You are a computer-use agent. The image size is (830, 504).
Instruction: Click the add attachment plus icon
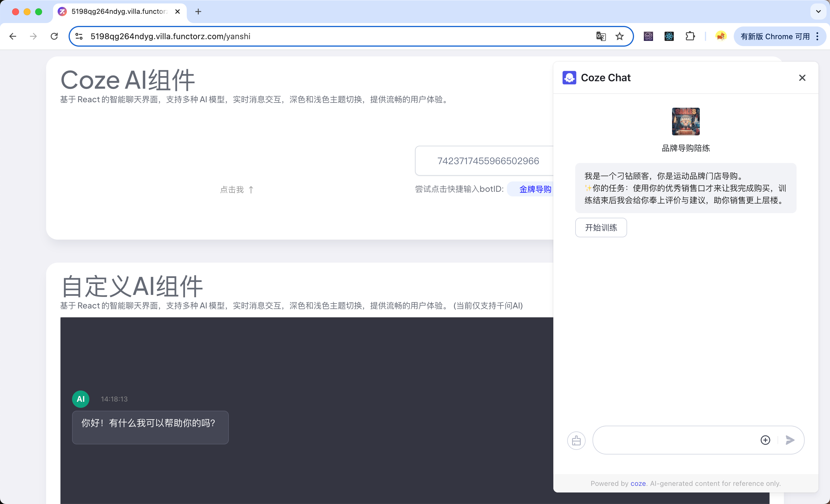765,440
